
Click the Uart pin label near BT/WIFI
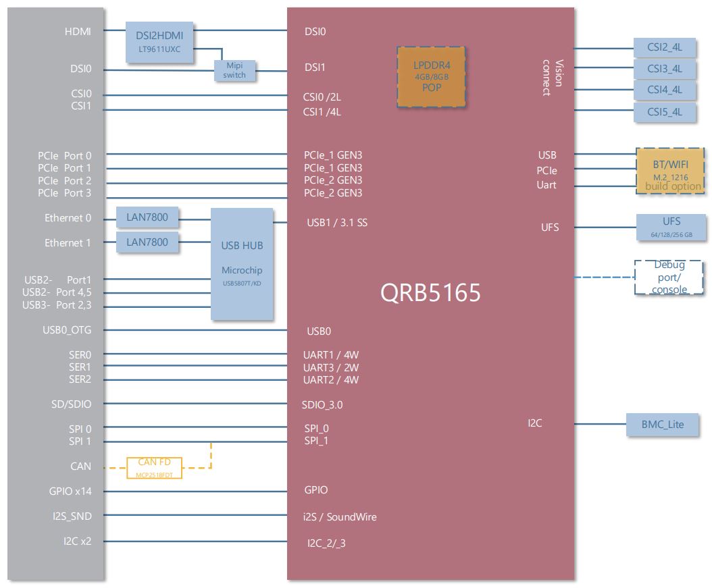click(546, 185)
